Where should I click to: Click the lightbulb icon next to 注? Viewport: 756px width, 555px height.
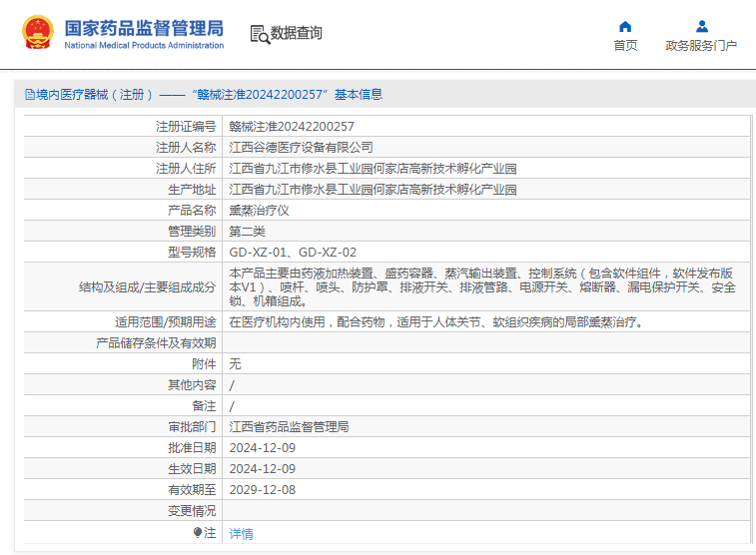tap(197, 532)
